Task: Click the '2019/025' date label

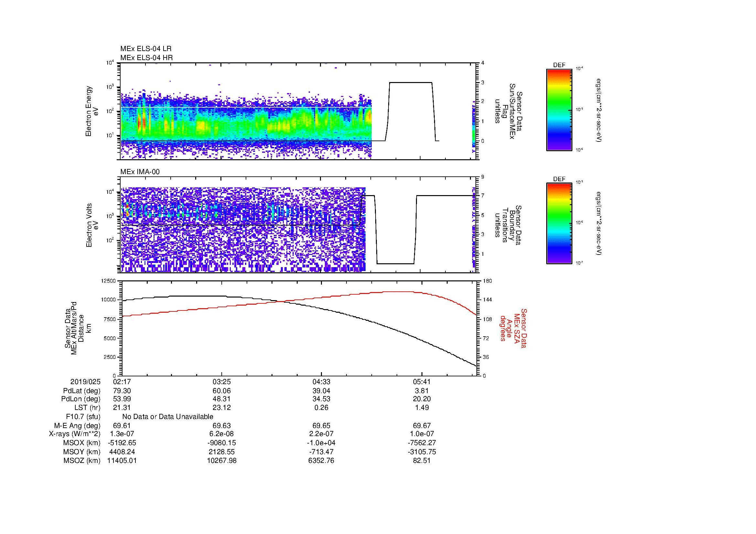Action: pyautogui.click(x=85, y=382)
